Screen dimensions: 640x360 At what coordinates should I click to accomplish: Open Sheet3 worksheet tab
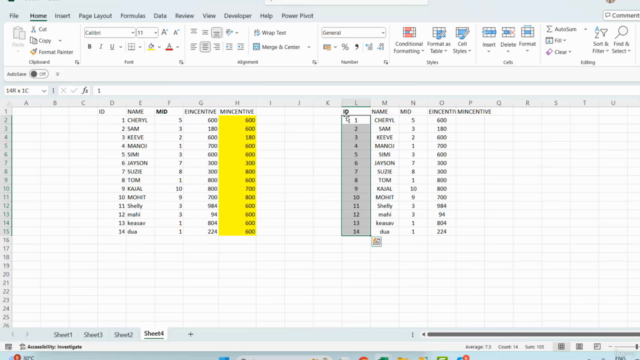click(93, 335)
